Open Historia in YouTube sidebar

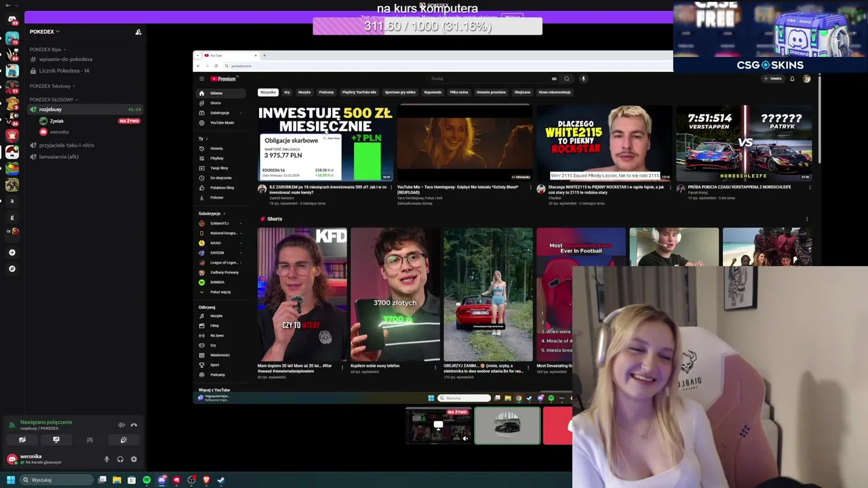click(220, 148)
